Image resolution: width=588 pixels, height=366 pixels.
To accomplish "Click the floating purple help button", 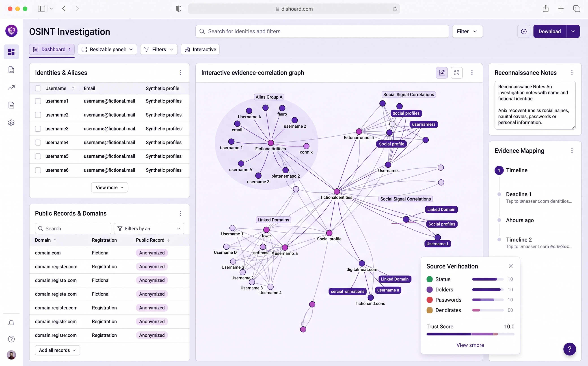I will tap(570, 349).
